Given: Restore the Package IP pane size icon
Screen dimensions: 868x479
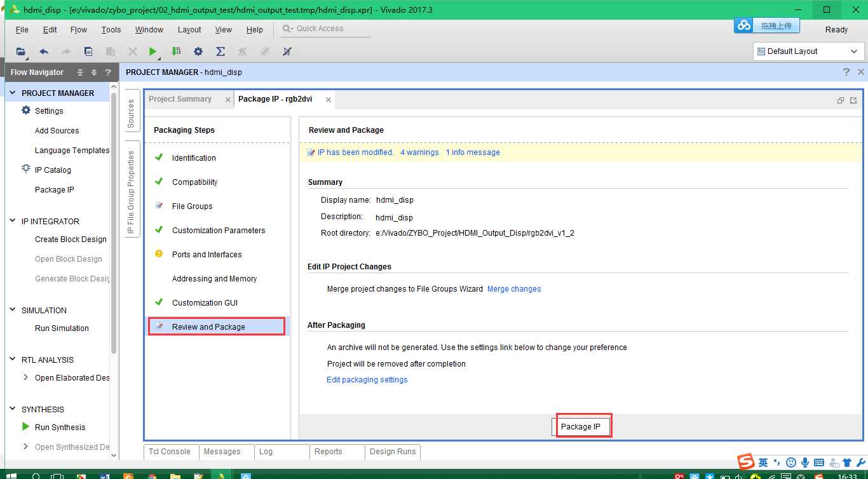Looking at the screenshot, I should click(x=841, y=100).
